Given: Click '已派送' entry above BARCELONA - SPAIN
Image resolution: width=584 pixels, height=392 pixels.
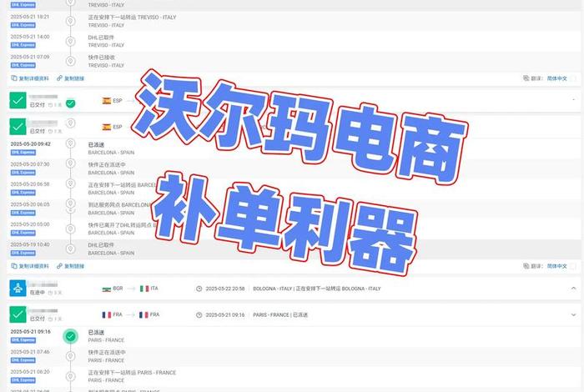Looking at the screenshot, I should pos(96,145).
